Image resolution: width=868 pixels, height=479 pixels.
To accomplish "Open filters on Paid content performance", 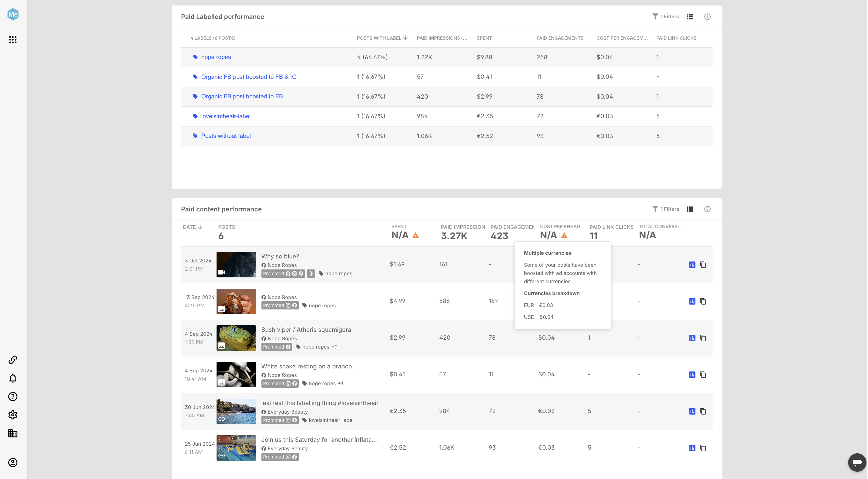I will coord(666,209).
